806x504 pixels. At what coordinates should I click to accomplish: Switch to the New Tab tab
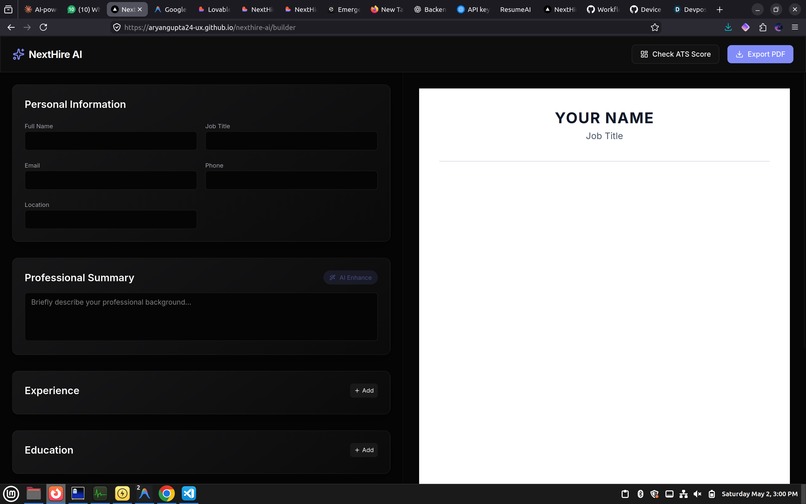[x=387, y=9]
